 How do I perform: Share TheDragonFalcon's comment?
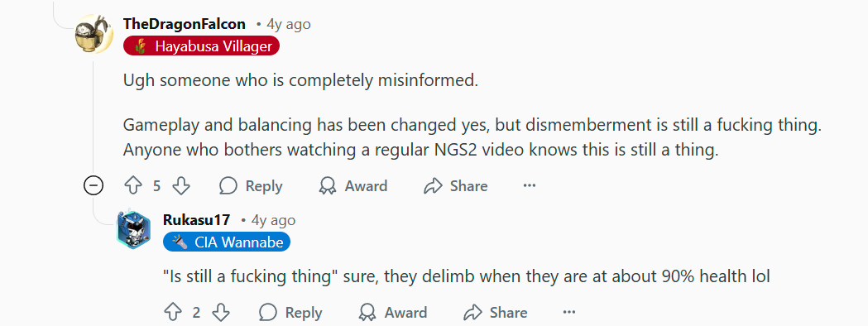point(456,186)
